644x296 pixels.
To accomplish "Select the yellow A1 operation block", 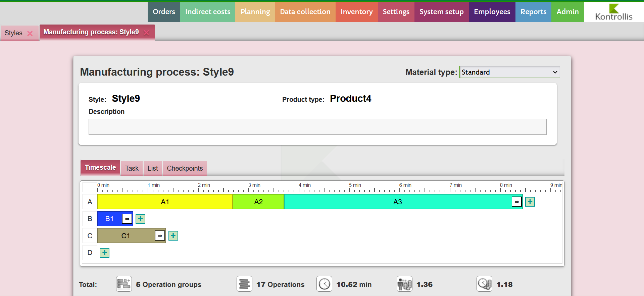I will pyautogui.click(x=165, y=202).
